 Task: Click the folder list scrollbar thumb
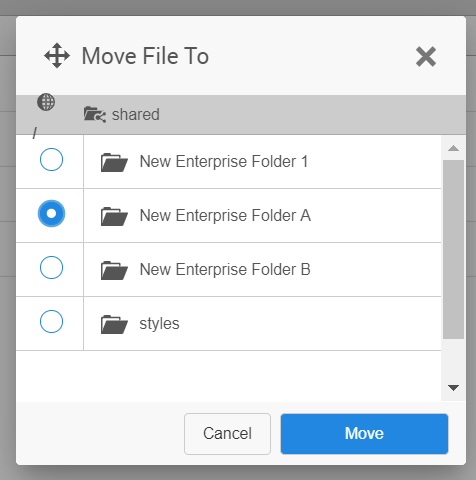[x=453, y=249]
